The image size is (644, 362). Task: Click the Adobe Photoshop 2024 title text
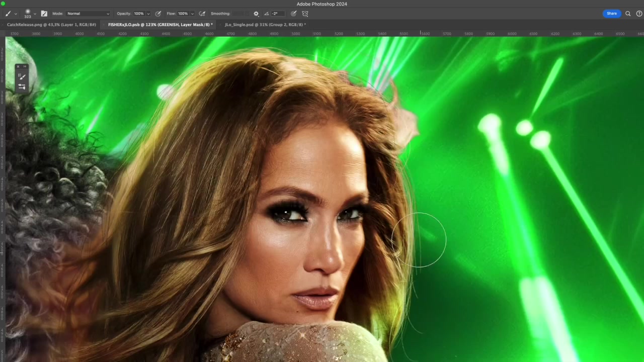[321, 4]
